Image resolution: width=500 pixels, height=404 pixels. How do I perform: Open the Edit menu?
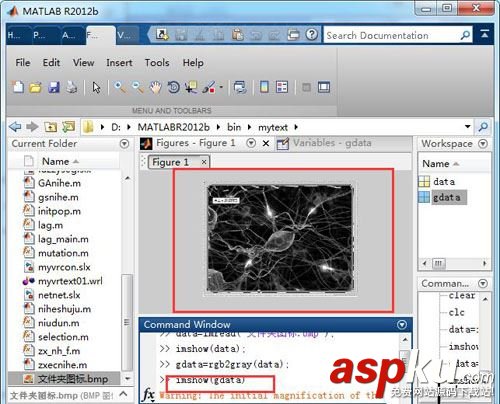(51, 63)
